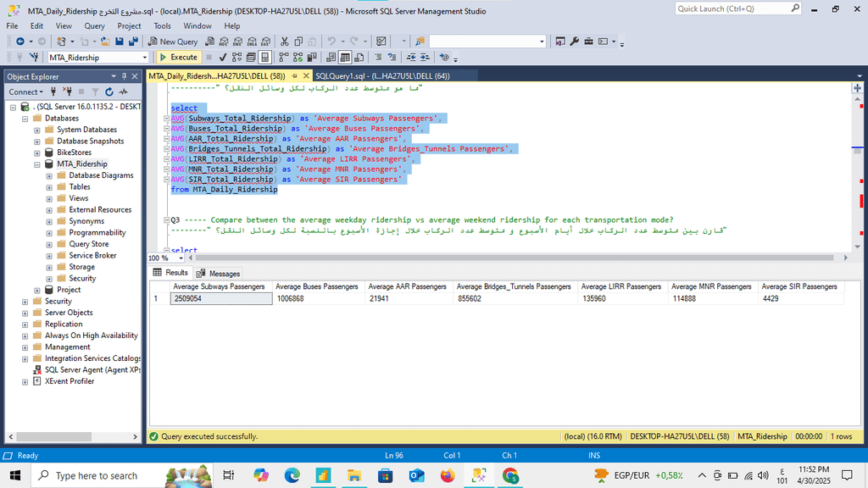Screen dimensions: 868x488
Task: Open the Connect dropdown in Object Explorer
Action: click(x=25, y=91)
